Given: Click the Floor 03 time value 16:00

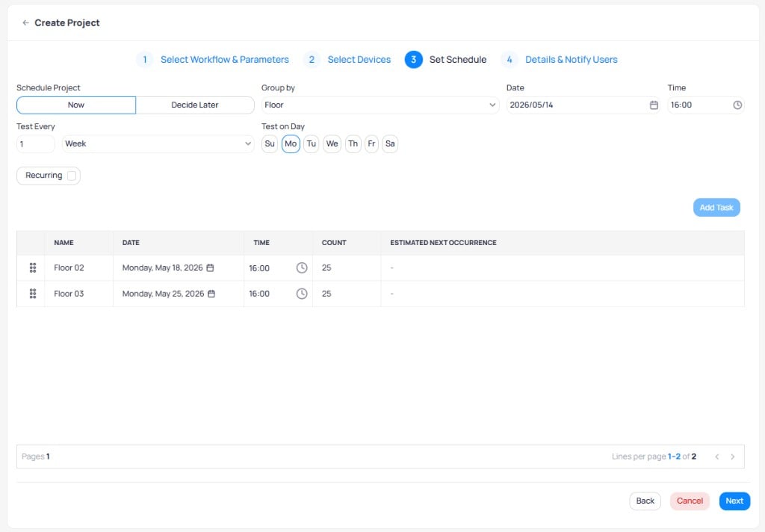Looking at the screenshot, I should pyautogui.click(x=259, y=294).
